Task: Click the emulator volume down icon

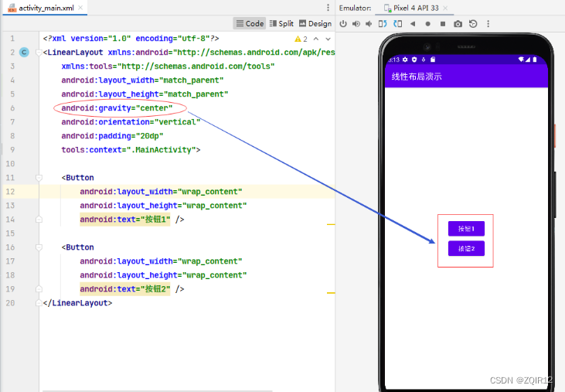Action: click(369, 24)
